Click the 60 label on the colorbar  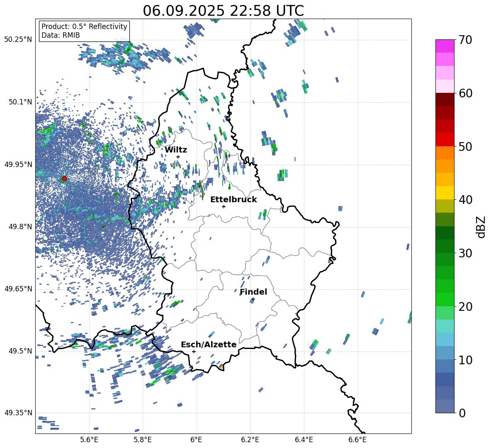465,93
